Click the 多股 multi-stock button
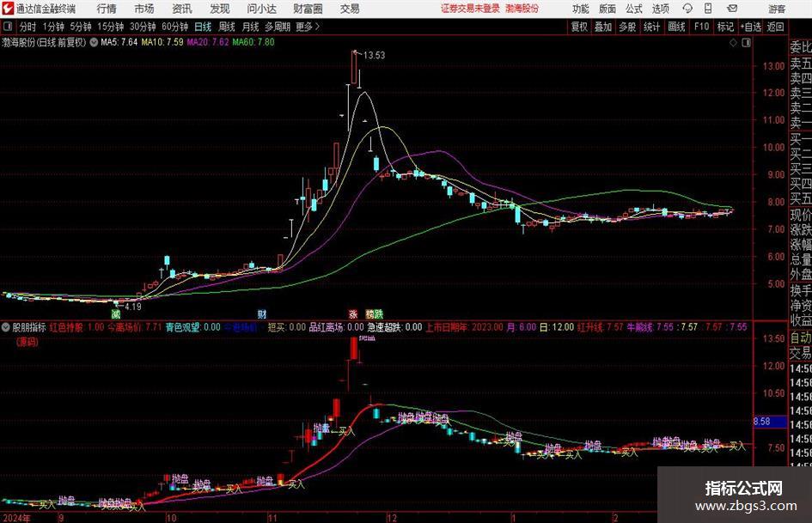This screenshot has width=812, height=523. (x=627, y=27)
